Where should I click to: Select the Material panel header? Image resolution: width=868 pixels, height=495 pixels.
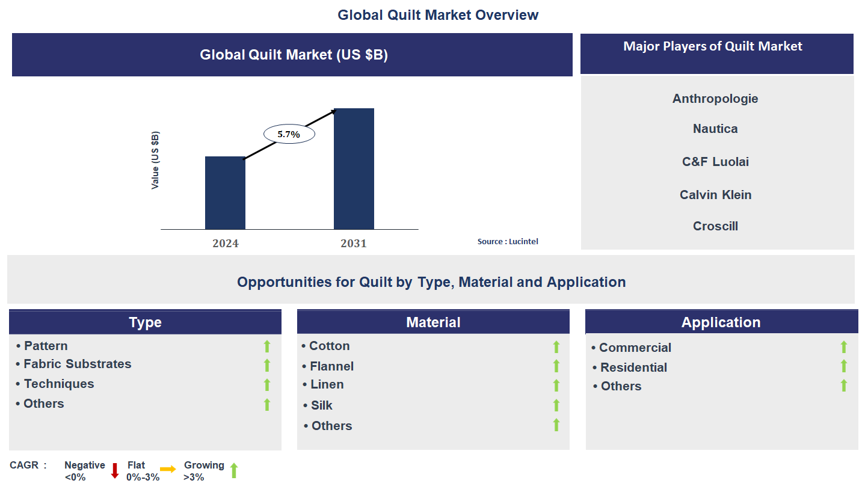(433, 322)
